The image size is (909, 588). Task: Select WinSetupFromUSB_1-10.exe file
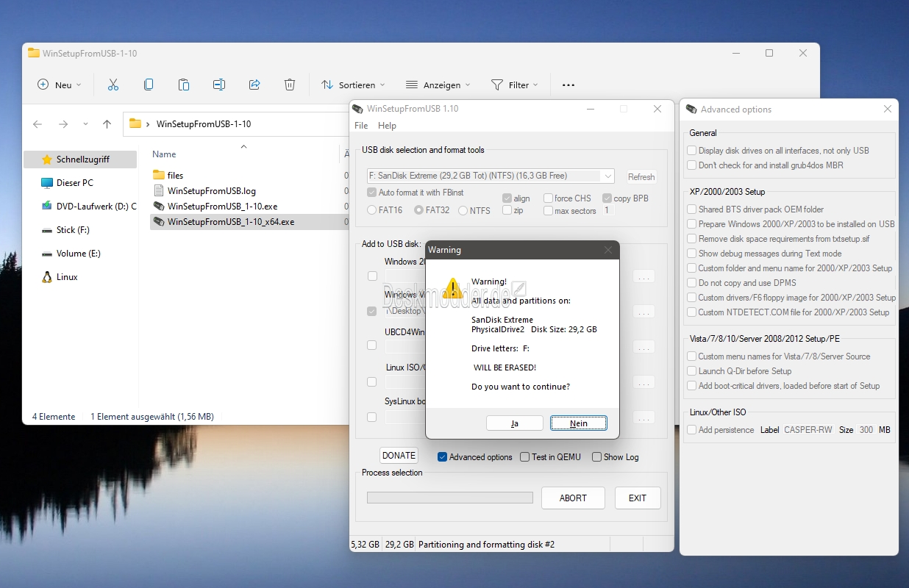point(222,206)
